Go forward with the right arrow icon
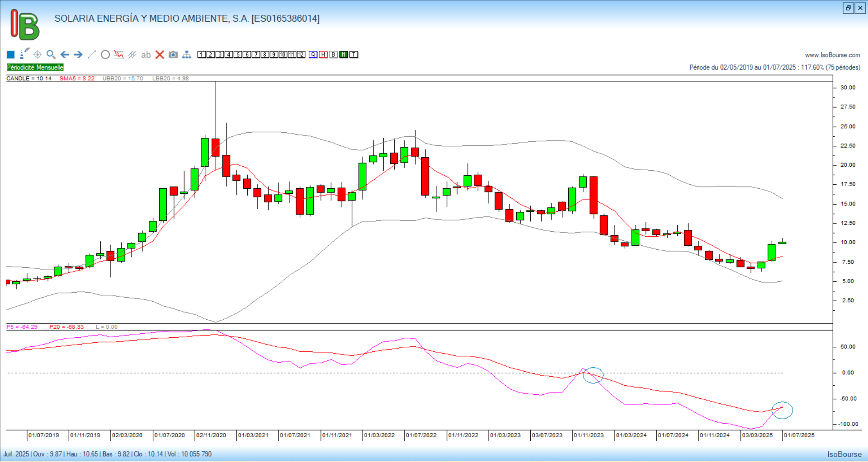868x462 pixels. [x=78, y=55]
